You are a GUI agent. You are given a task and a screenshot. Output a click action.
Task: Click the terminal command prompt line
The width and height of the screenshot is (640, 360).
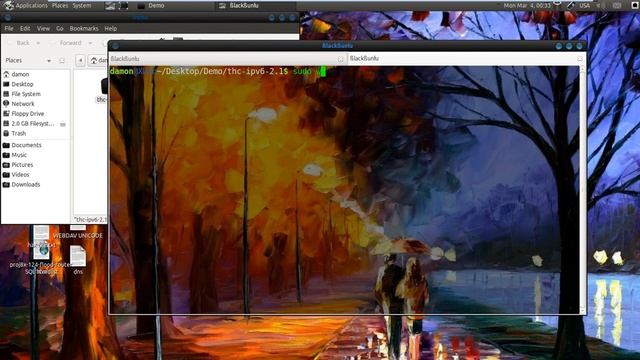tap(217, 71)
